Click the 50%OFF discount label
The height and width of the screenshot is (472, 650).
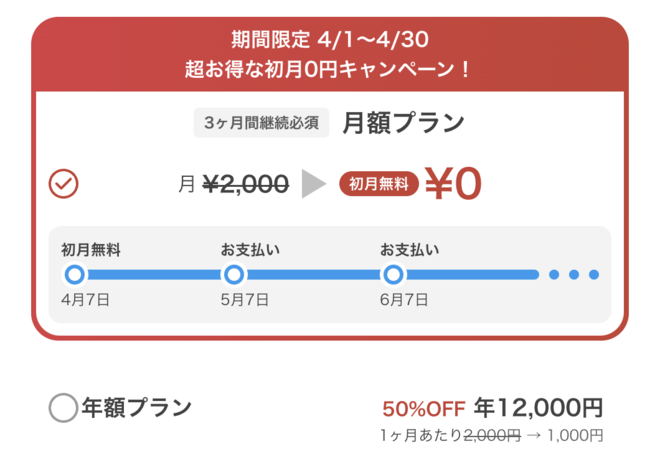pyautogui.click(x=424, y=409)
